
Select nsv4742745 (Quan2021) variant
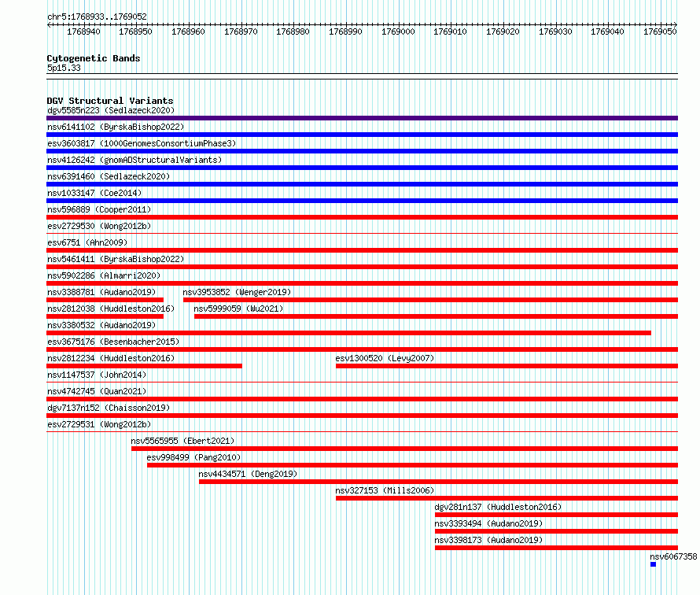click(x=97, y=391)
